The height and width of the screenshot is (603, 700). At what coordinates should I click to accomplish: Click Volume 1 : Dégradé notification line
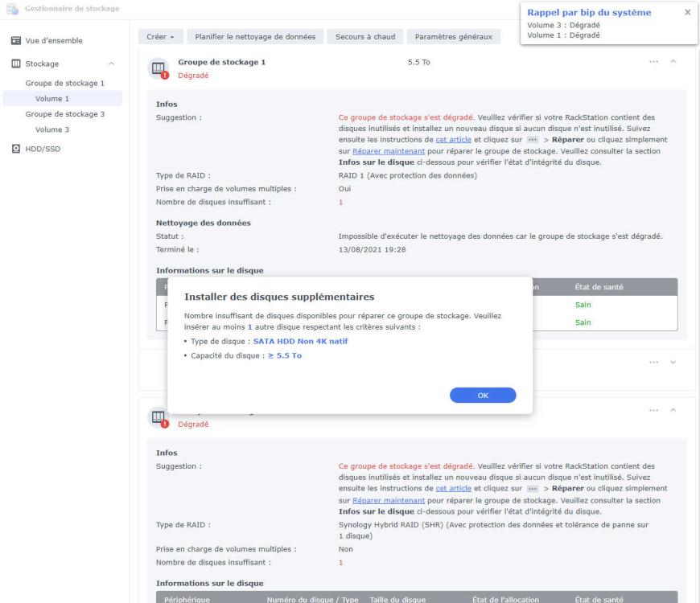tap(563, 35)
